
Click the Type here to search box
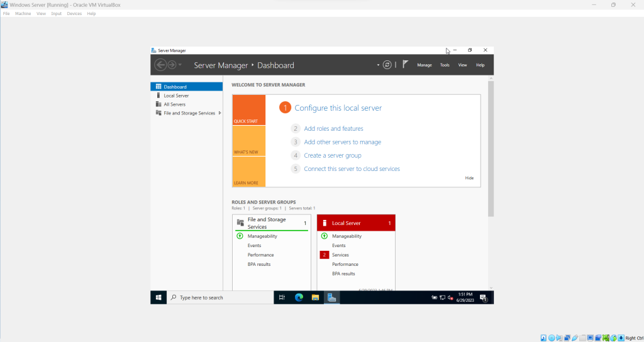point(220,297)
